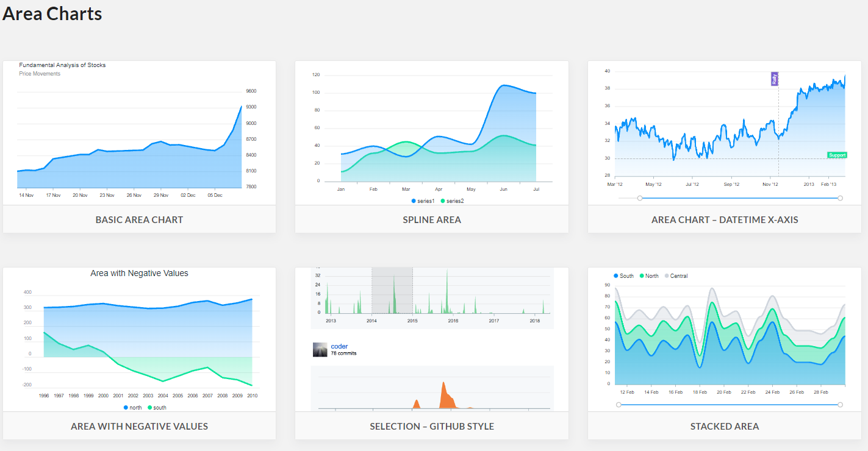Click right slider handle under Stacked Area chart

840,405
